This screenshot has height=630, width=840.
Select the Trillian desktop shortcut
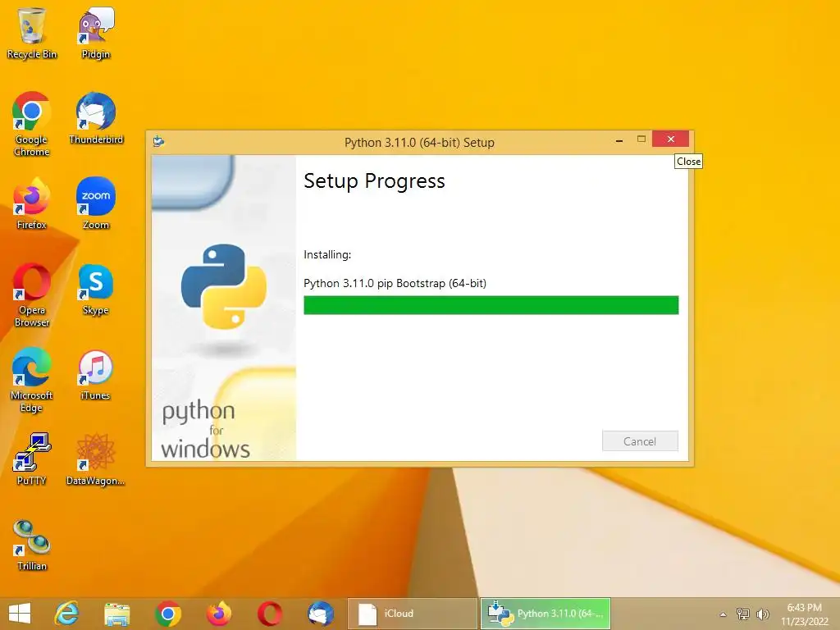(x=32, y=545)
